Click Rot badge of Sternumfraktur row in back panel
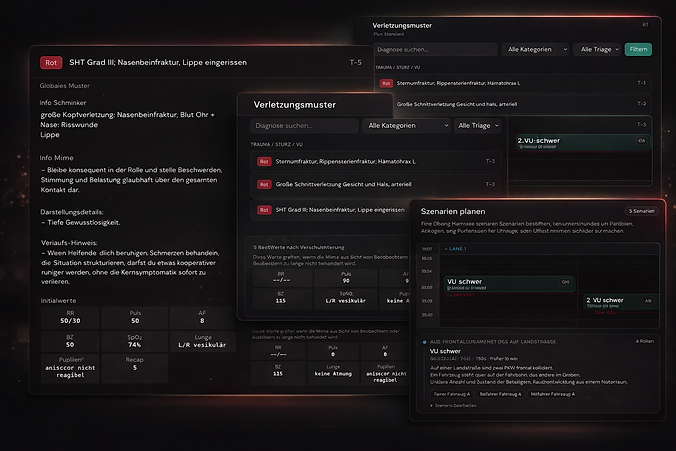The height and width of the screenshot is (451, 676). (386, 83)
